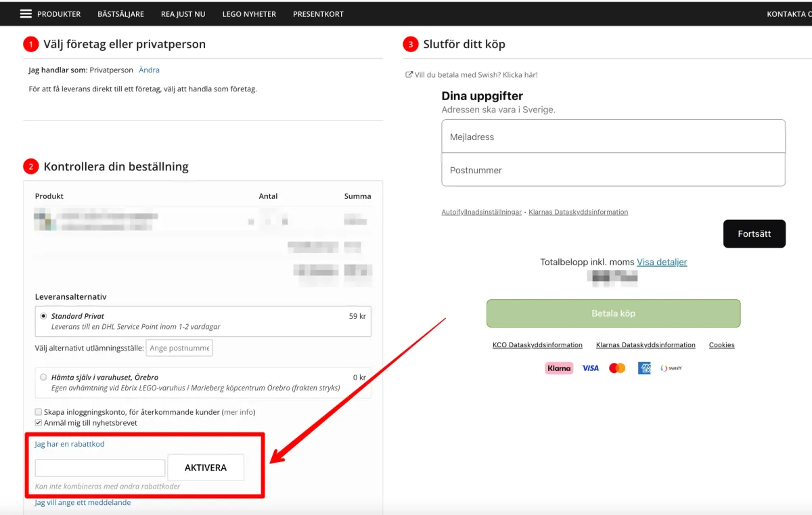The width and height of the screenshot is (812, 515).
Task: Click the AKTIVERA discount code button
Action: coord(206,468)
